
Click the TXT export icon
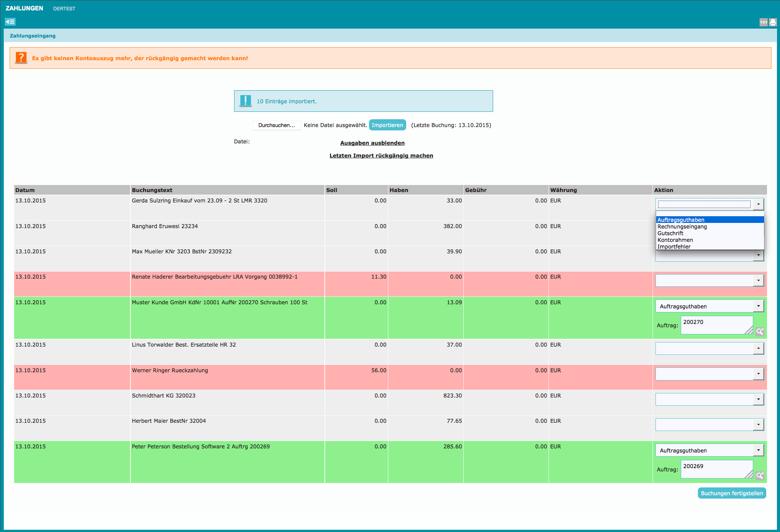763,22
